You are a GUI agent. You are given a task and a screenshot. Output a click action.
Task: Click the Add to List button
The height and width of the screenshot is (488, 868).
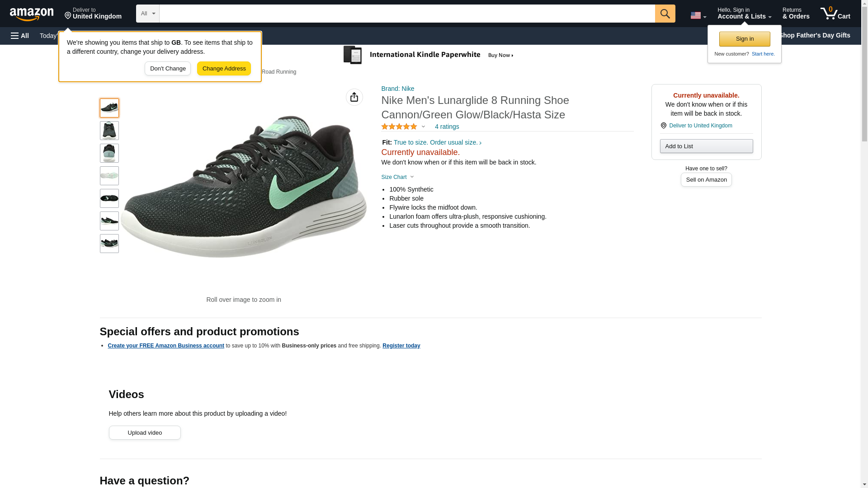tap(706, 146)
